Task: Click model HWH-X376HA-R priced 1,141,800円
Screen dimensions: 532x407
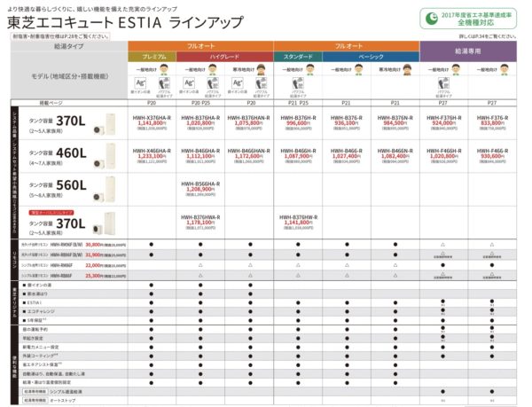Action: pyautogui.click(x=152, y=122)
